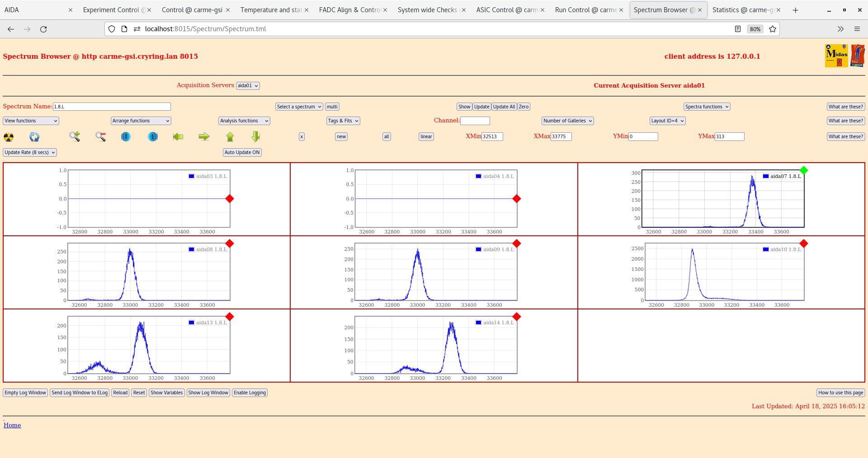Click the red diamond on aida08 plot
Screen dimensions: 868x458
coord(230,243)
